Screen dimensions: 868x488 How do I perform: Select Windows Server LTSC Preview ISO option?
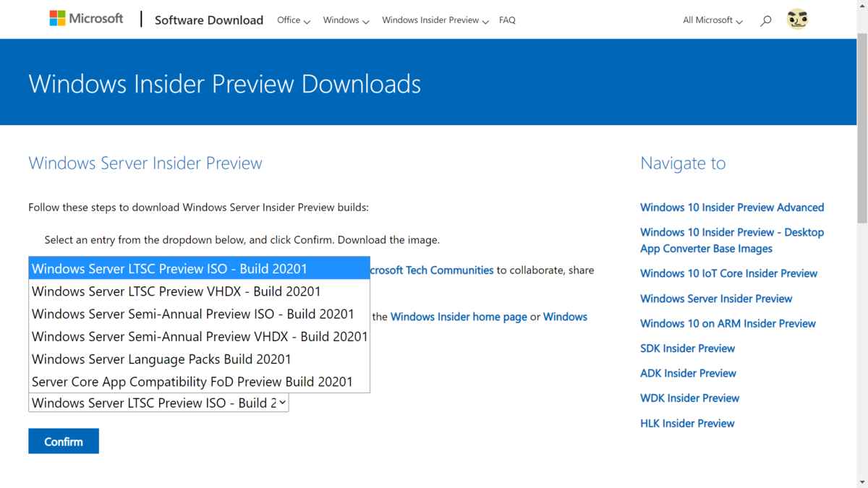coord(199,268)
